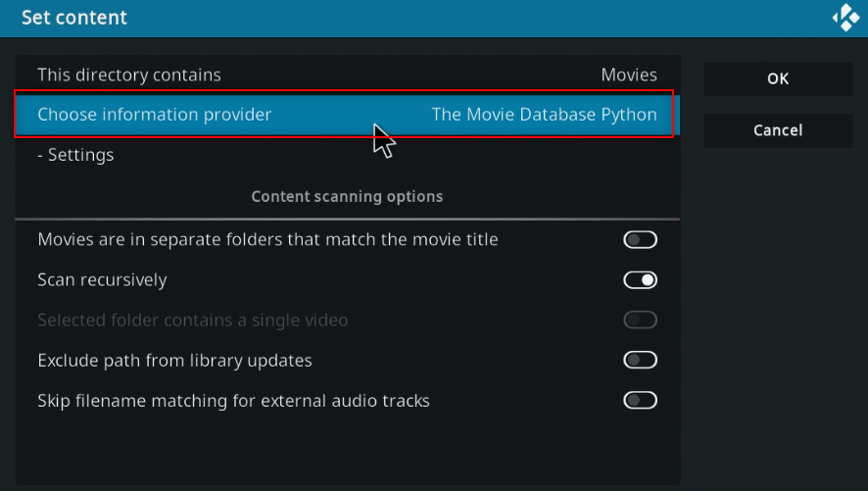Click the 'Scan recursively' label text
Screen dimensions: 868x491
[x=102, y=280]
